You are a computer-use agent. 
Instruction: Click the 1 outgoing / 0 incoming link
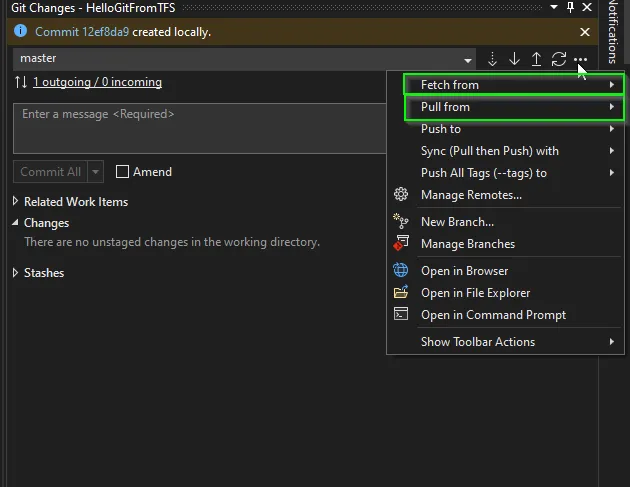98,82
